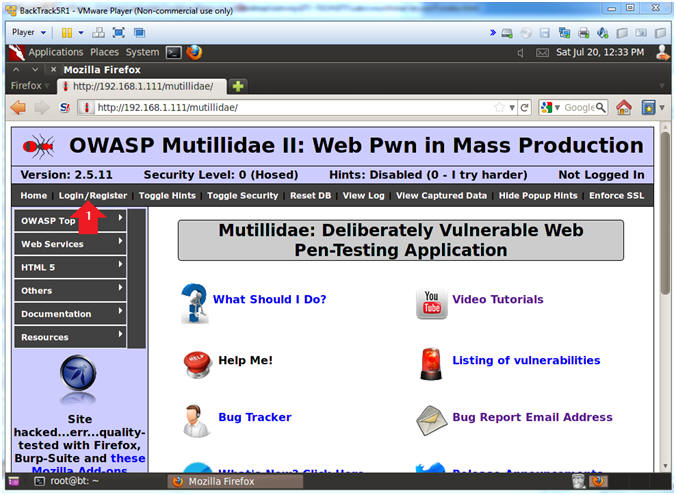Click the OWASP logo in sidebar
Image resolution: width=676 pixels, height=495 pixels.
(78, 373)
